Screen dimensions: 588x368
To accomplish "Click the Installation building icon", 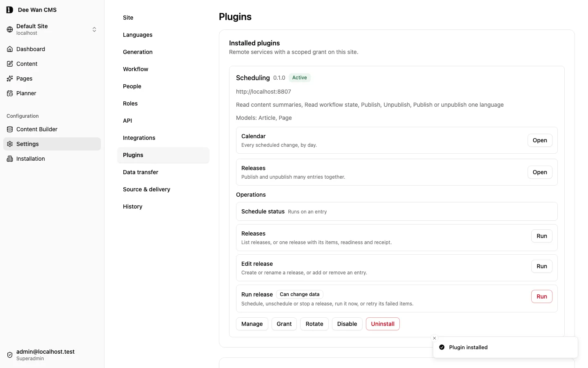I will pos(10,159).
